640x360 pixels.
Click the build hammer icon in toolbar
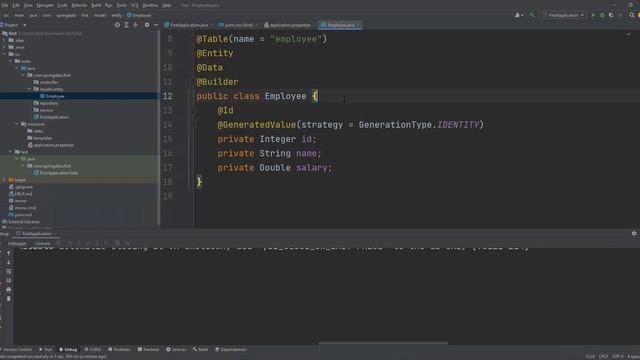(532, 15)
